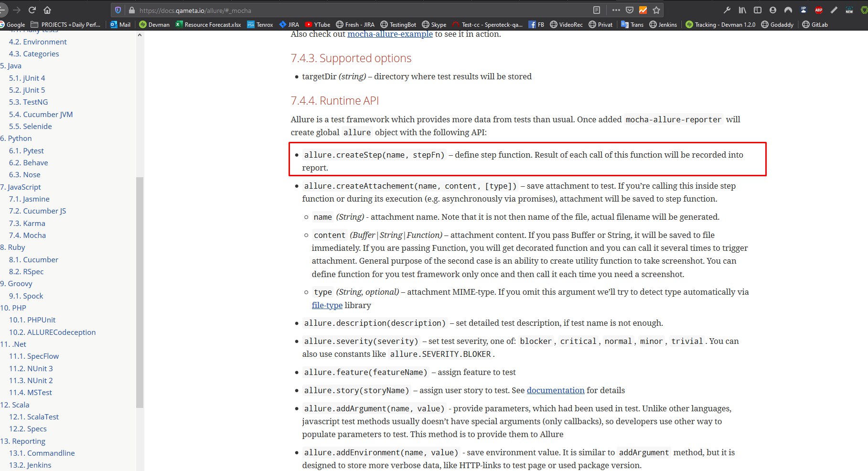Go forward with the browser forward arrow
Viewport: 868px width, 471px height.
click(x=17, y=10)
